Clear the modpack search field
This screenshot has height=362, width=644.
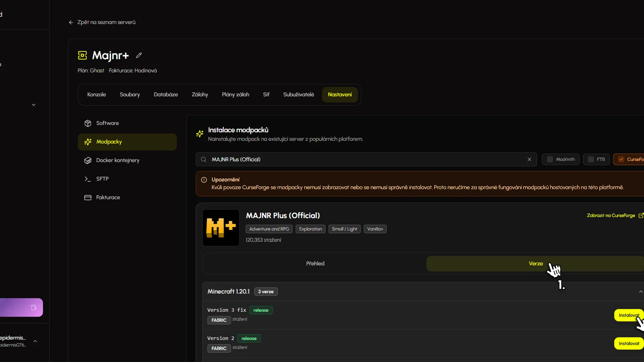529,159
